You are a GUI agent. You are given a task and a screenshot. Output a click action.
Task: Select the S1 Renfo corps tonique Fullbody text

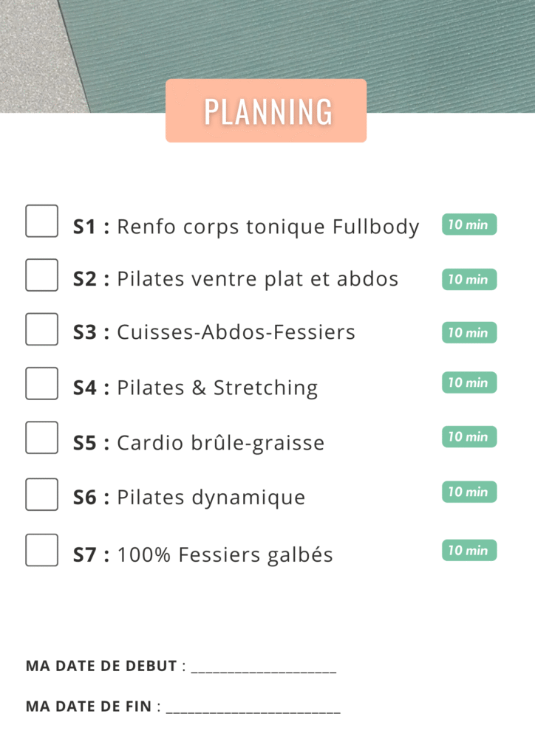tap(246, 227)
